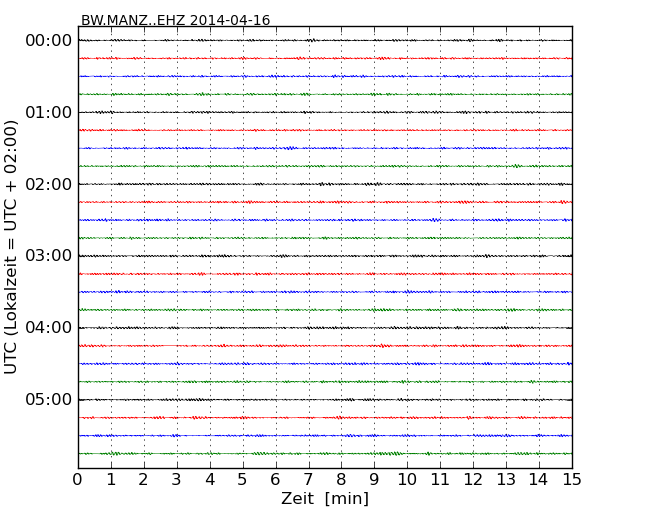Click x-axis tick label 11
The width and height of the screenshot is (650, 520).
[x=440, y=479]
